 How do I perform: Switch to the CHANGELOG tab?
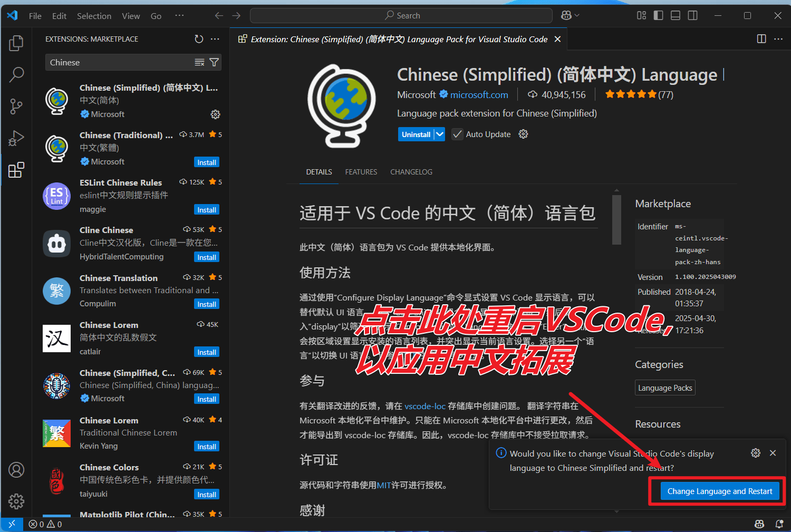[x=411, y=172]
